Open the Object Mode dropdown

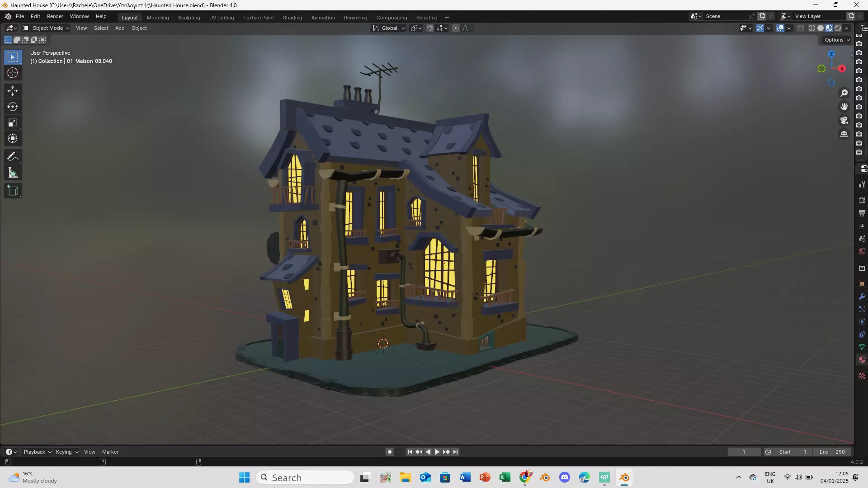coord(46,28)
